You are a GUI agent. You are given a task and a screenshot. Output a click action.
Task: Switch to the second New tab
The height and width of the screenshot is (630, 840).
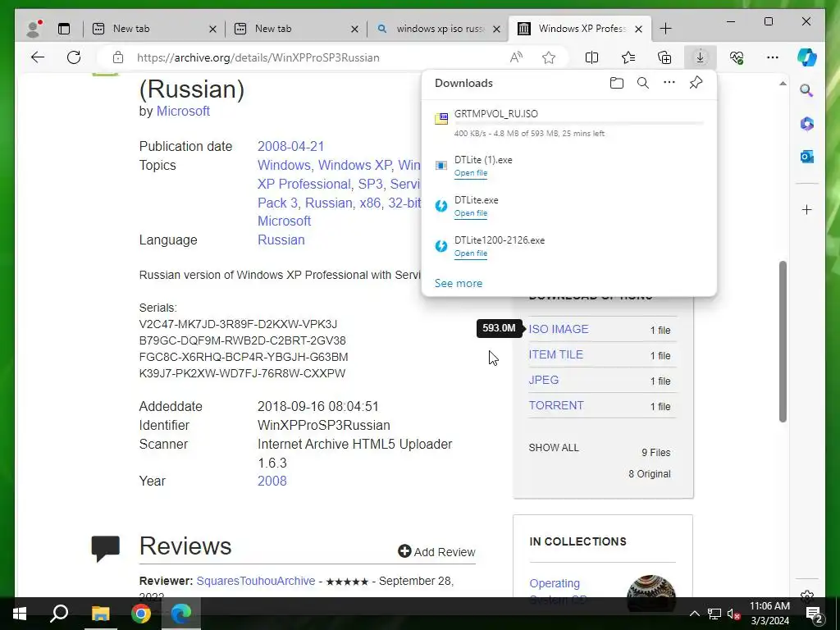point(295,29)
